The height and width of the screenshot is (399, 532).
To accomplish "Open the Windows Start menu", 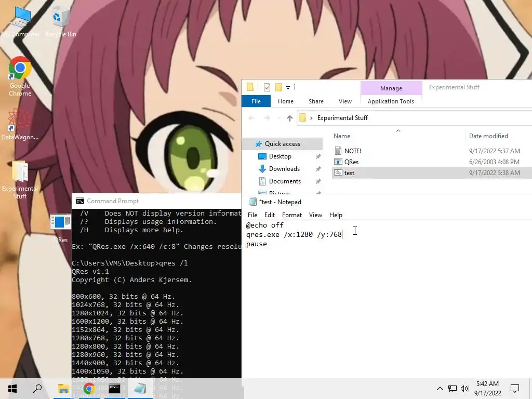I will 12,389.
